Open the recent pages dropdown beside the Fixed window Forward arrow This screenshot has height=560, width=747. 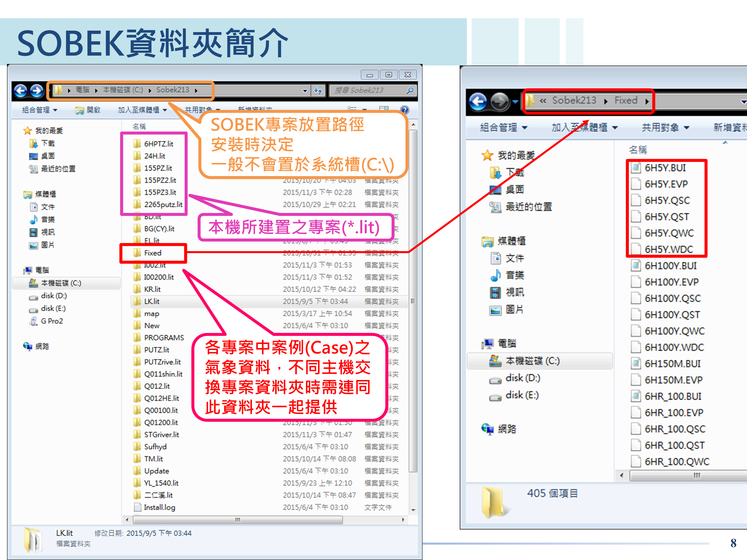click(515, 101)
